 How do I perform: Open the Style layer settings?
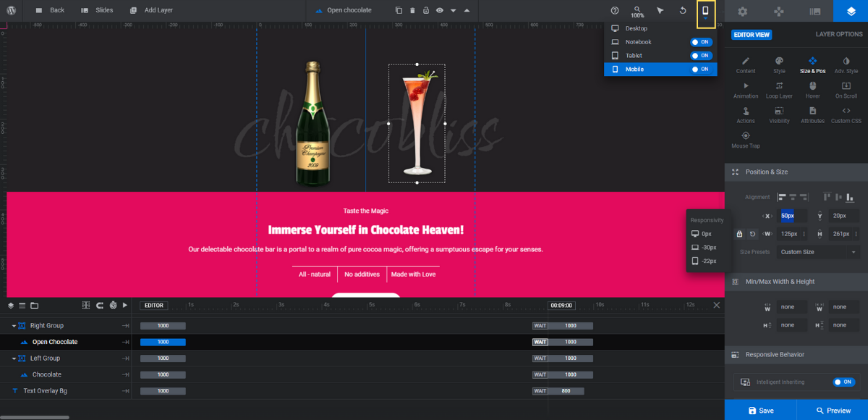(779, 65)
